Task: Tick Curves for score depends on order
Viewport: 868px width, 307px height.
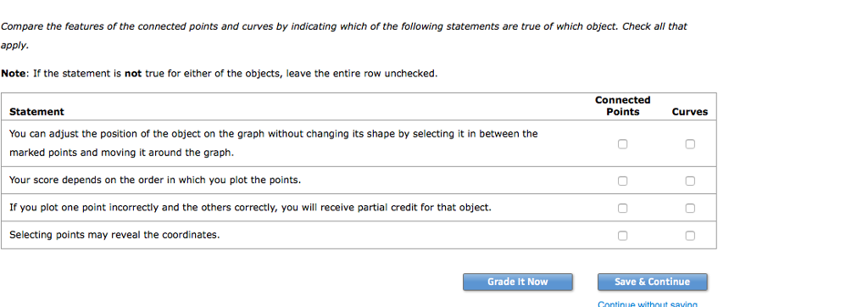Action: pos(690,181)
